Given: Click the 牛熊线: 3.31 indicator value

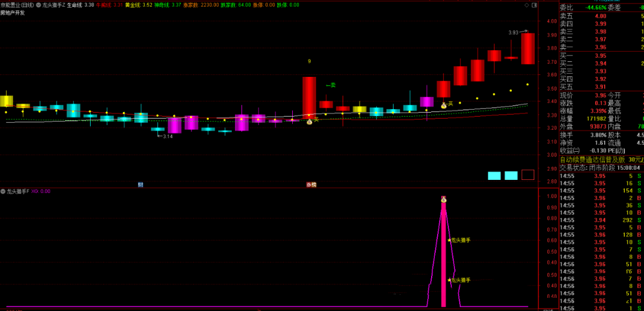Looking at the screenshot, I should (x=110, y=5).
